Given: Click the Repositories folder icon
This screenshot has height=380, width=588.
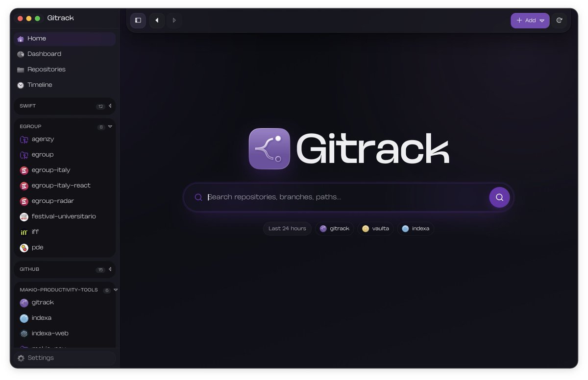Looking at the screenshot, I should pos(21,70).
